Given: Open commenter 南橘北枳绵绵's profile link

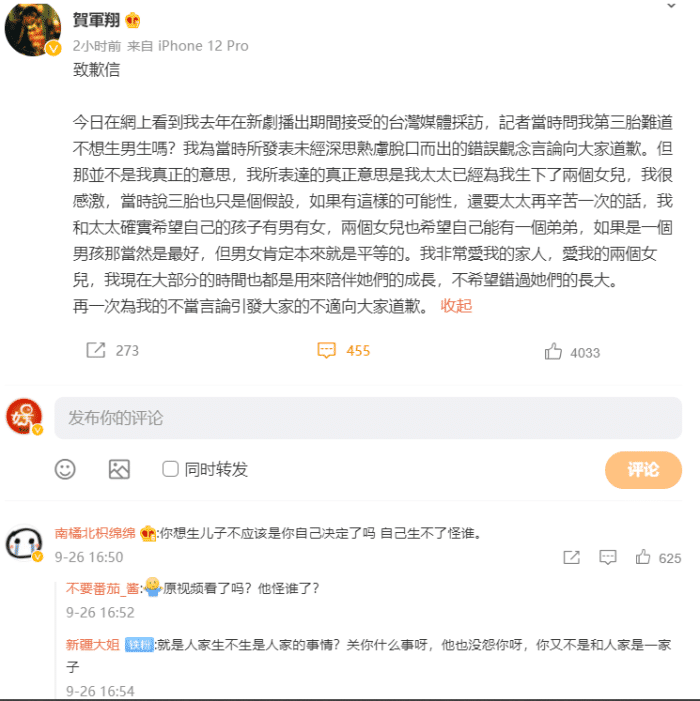Looking at the screenshot, I should pyautogui.click(x=95, y=533).
